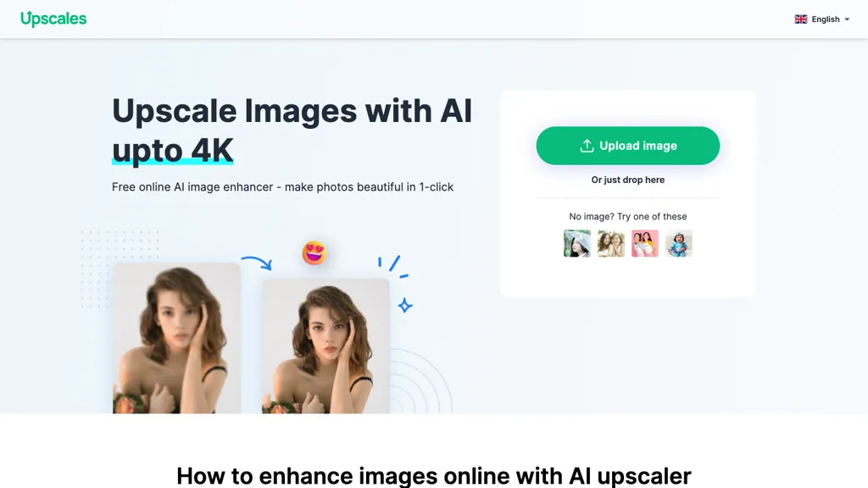
Task: Open the English language dropdown
Action: pyautogui.click(x=822, y=19)
